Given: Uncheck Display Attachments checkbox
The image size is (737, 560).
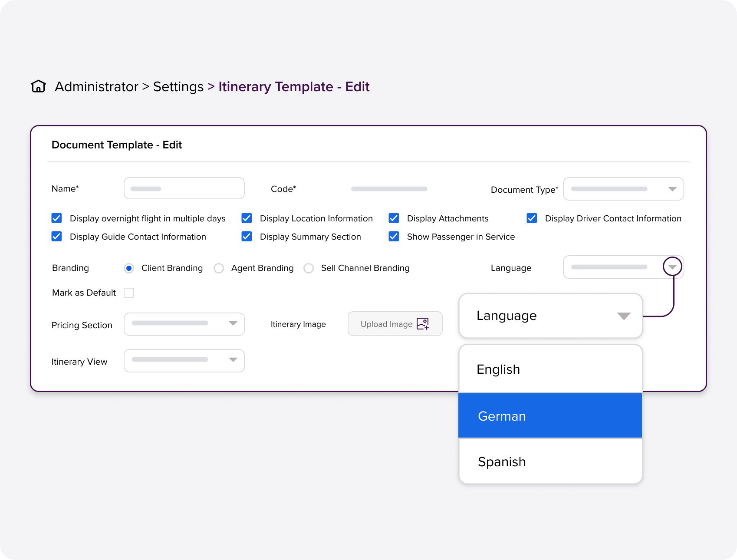Looking at the screenshot, I should (x=394, y=218).
